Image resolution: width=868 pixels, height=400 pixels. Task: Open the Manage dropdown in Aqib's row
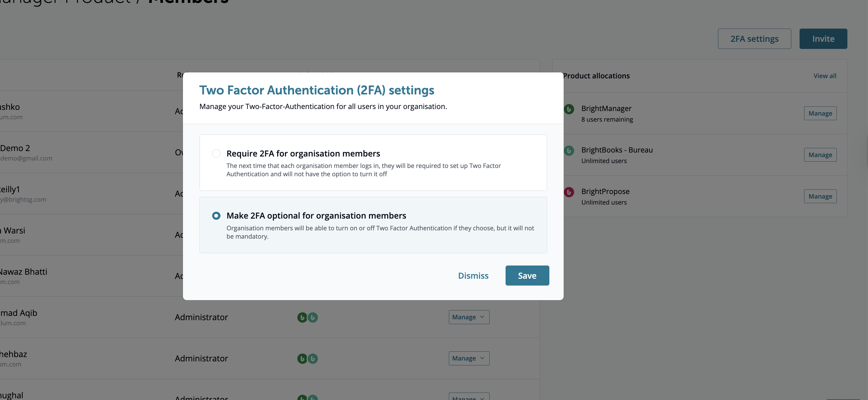point(469,317)
